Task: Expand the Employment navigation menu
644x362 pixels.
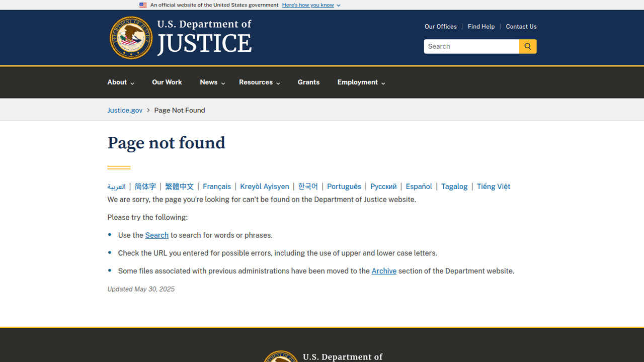Action: click(x=361, y=82)
